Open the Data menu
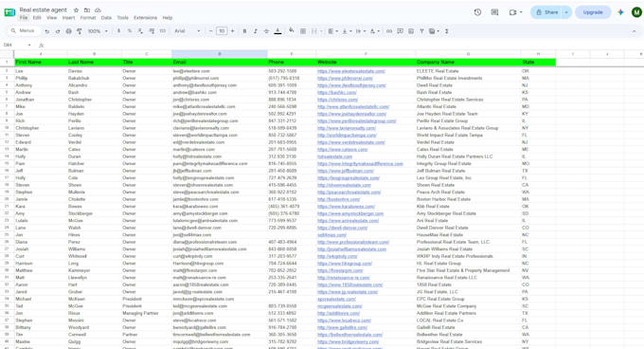The image size is (644, 349). tap(106, 18)
